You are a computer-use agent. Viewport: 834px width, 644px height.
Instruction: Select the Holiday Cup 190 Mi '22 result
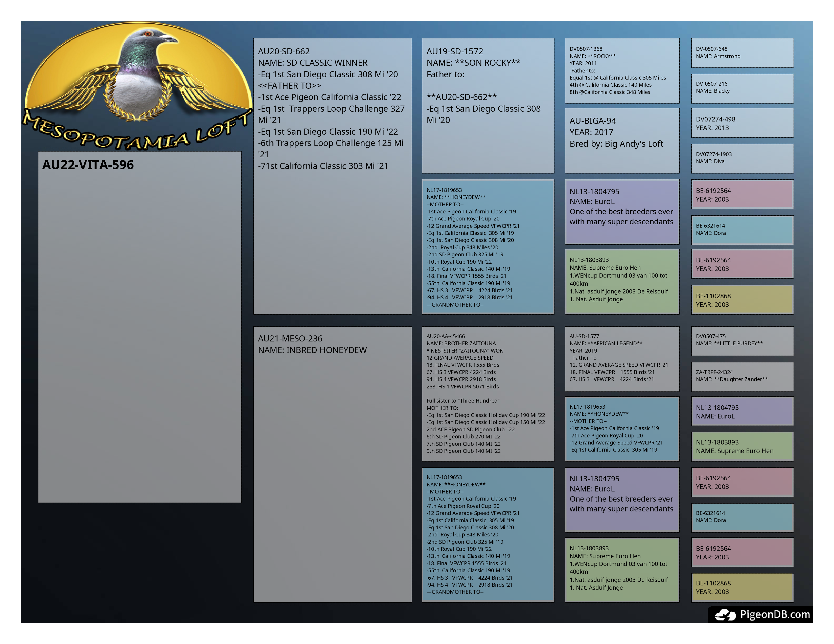pos(486,415)
